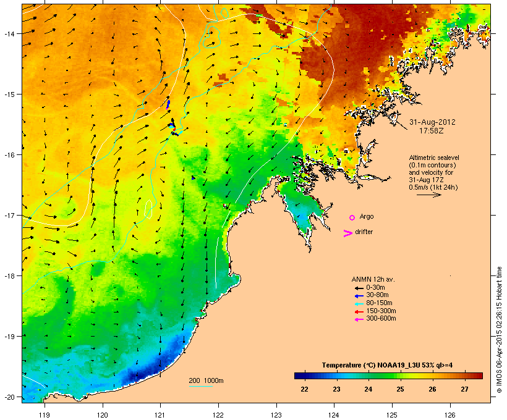Viewport: 507px width, 420px height.
Task: Click the 23 colorbar tick value
Action: click(336, 389)
